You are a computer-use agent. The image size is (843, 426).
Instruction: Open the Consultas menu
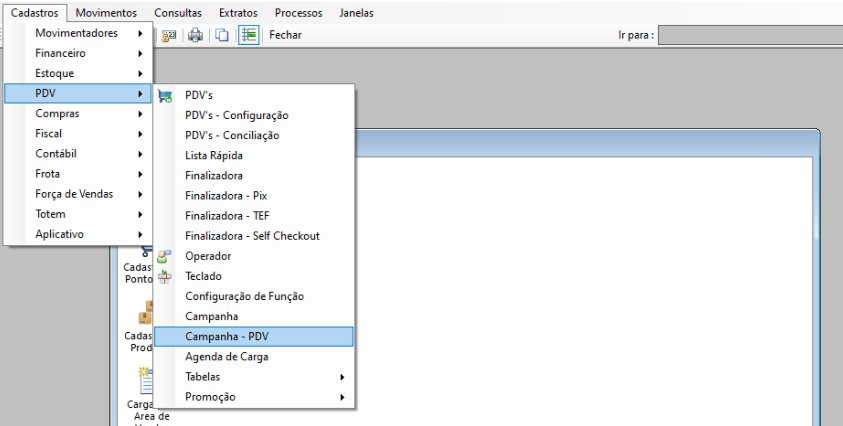coord(177,13)
